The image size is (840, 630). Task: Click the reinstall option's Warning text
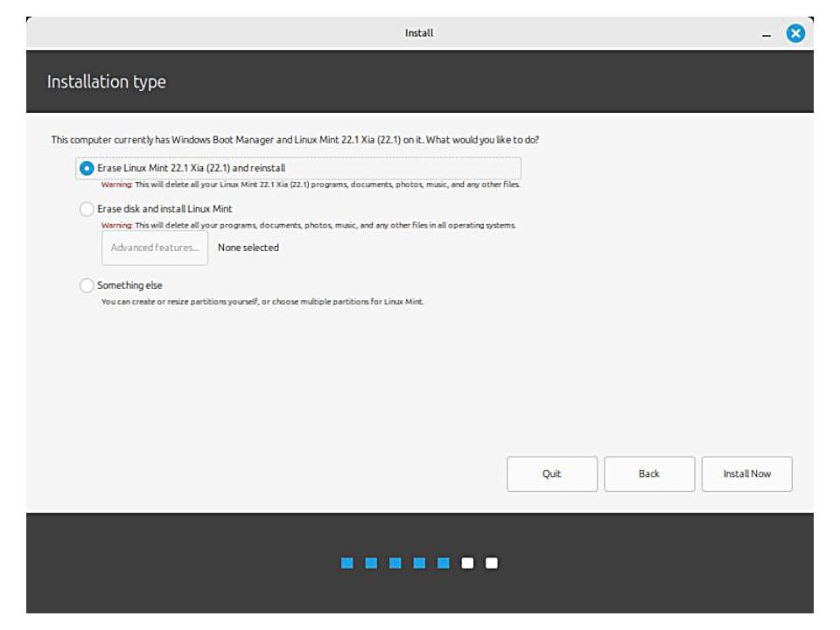(311, 185)
